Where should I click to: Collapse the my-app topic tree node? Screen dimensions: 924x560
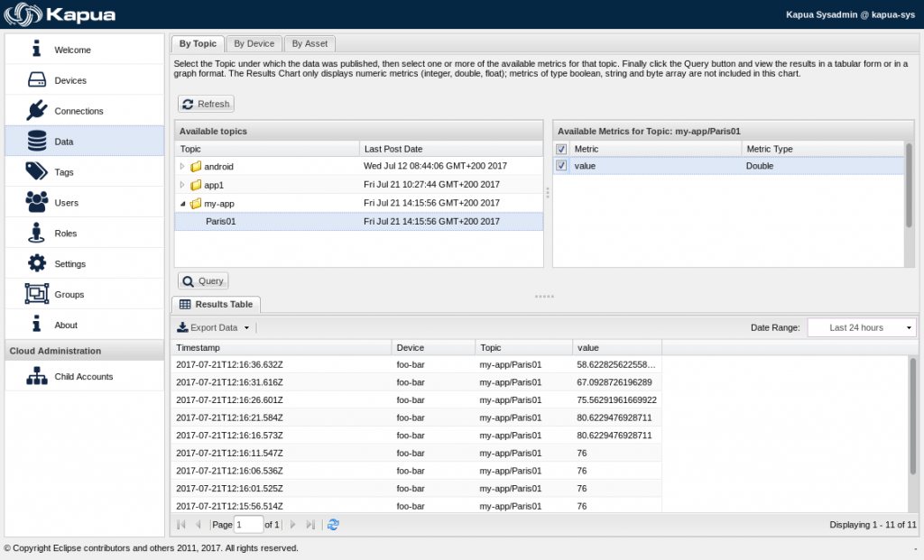182,204
